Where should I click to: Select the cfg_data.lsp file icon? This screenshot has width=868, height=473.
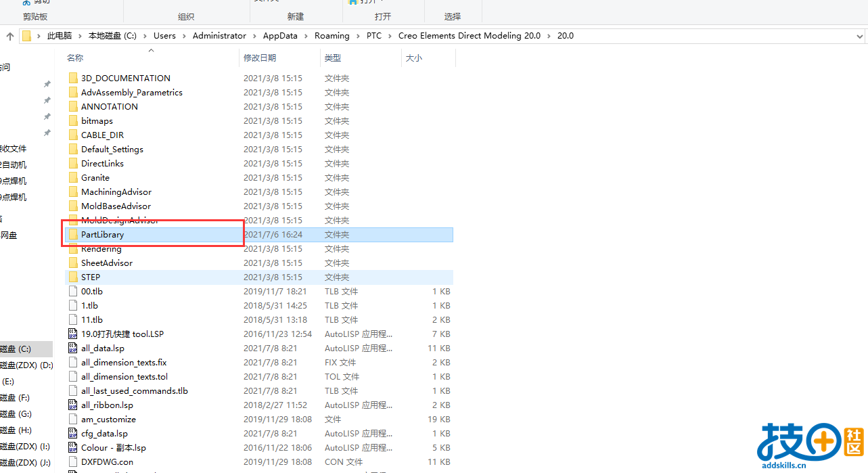point(74,433)
